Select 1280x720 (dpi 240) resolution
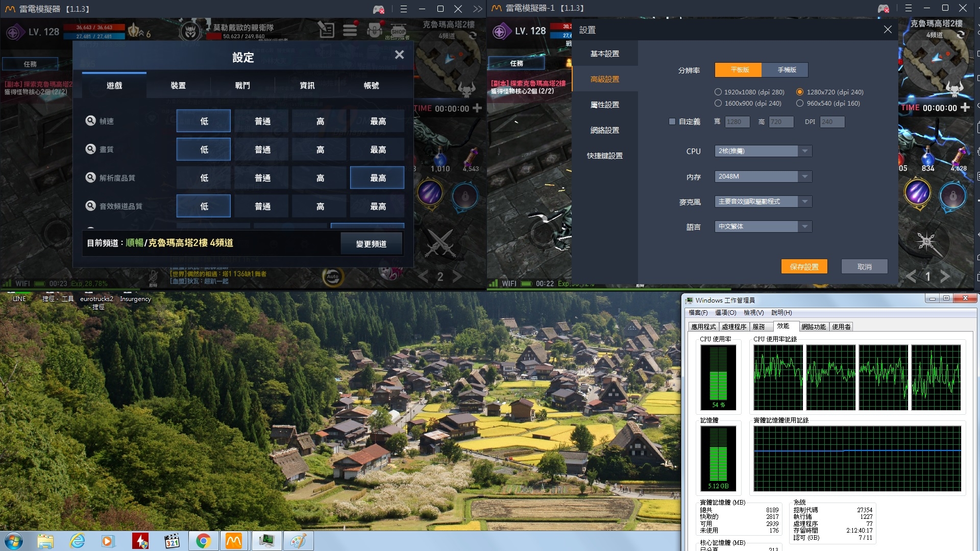Screen dimensions: 980x551 pyautogui.click(x=830, y=92)
